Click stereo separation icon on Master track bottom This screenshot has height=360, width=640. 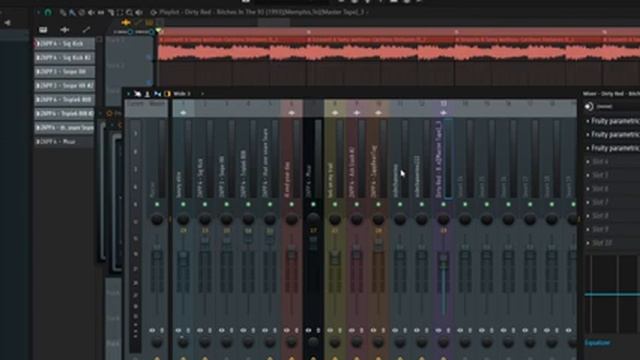(x=152, y=330)
